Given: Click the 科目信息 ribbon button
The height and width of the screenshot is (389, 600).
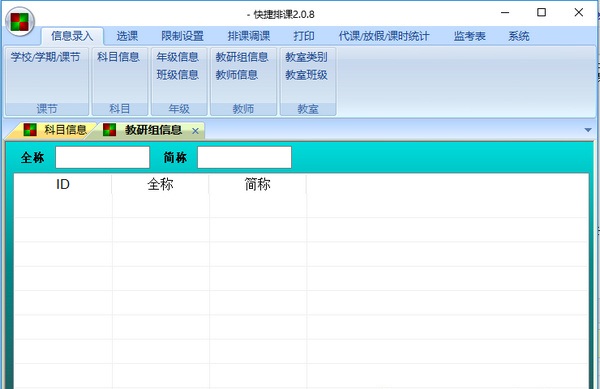Looking at the screenshot, I should (x=118, y=57).
